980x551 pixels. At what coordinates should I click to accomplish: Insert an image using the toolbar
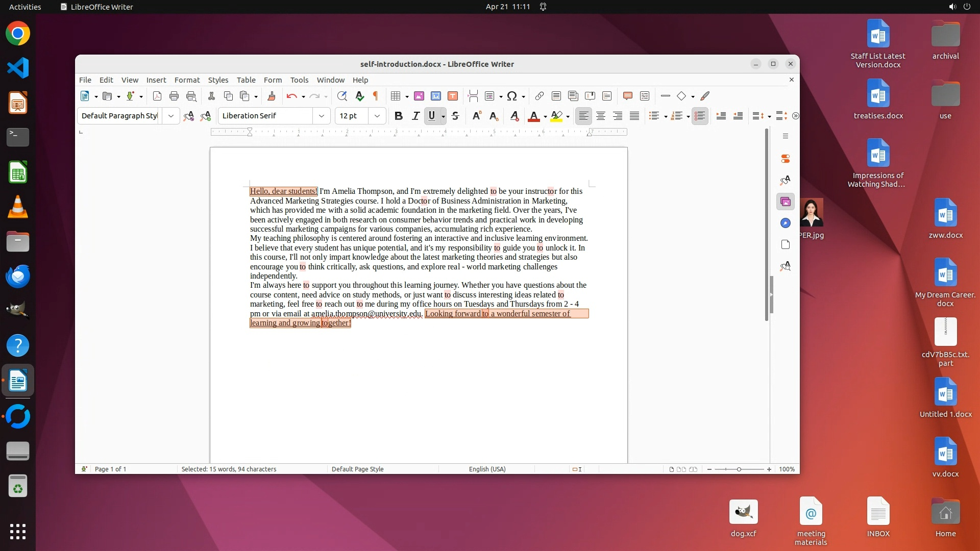click(419, 96)
